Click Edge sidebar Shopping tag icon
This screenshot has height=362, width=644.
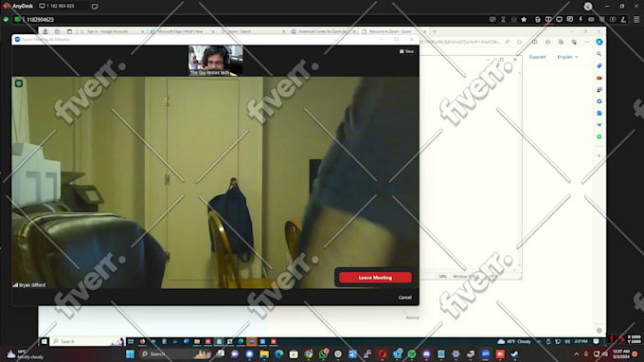pos(599,65)
